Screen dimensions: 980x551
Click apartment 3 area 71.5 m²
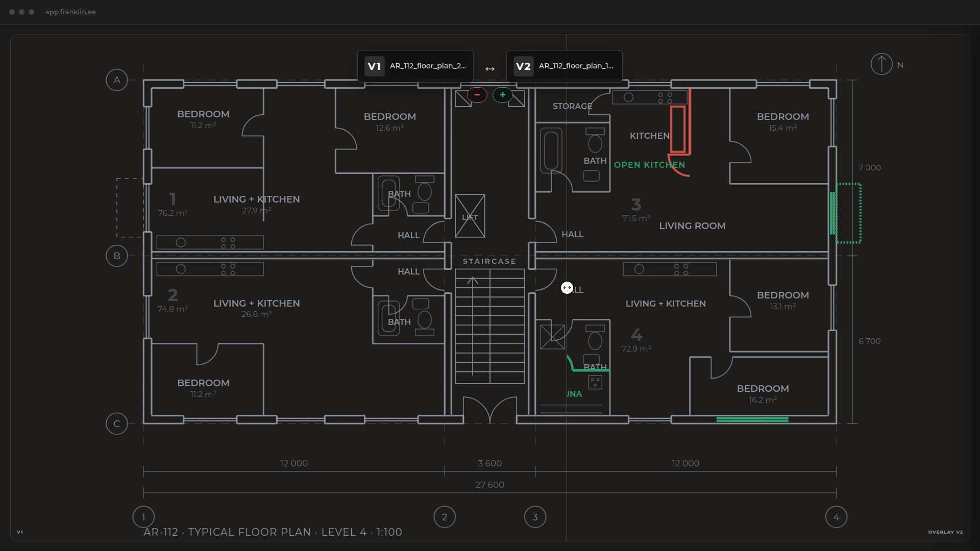pyautogui.click(x=636, y=218)
